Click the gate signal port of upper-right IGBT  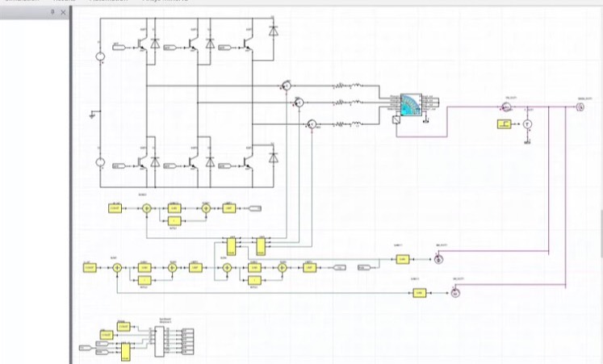[224, 48]
